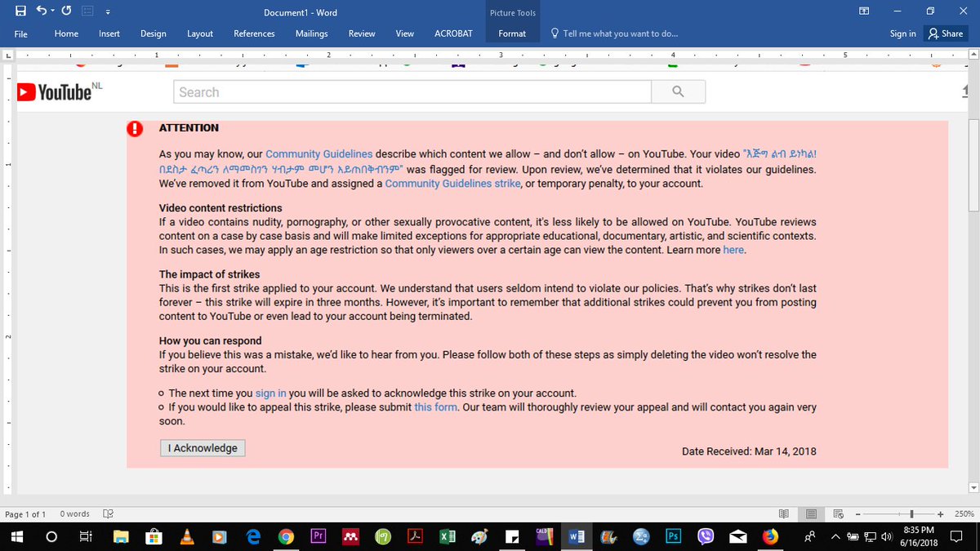The image size is (980, 551).
Task: Click the ruler tab selector icon
Action: click(x=8, y=55)
